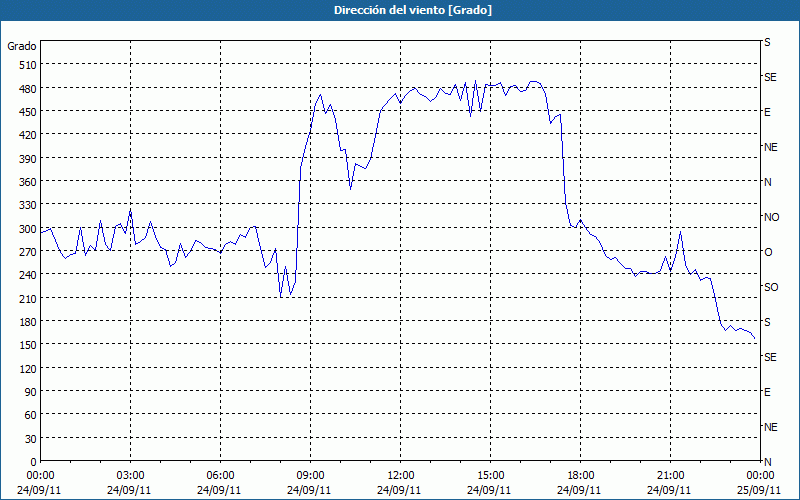
Task: Click the 30 value on the degree axis
Action: click(31, 439)
